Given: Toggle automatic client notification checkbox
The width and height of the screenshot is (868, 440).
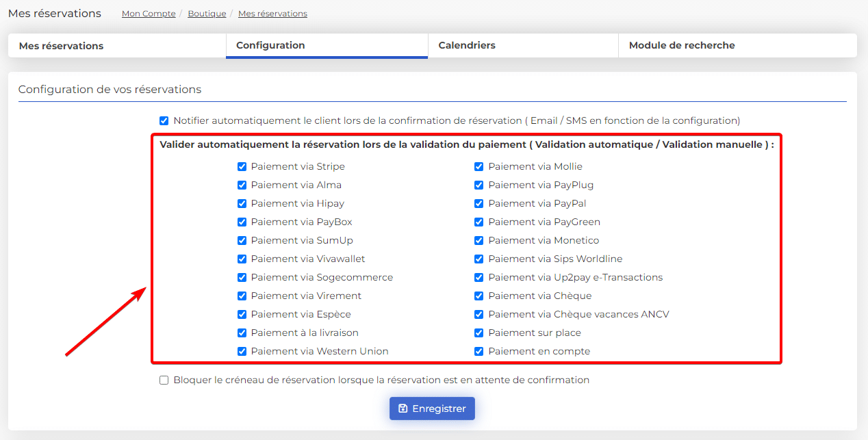Looking at the screenshot, I should (164, 120).
